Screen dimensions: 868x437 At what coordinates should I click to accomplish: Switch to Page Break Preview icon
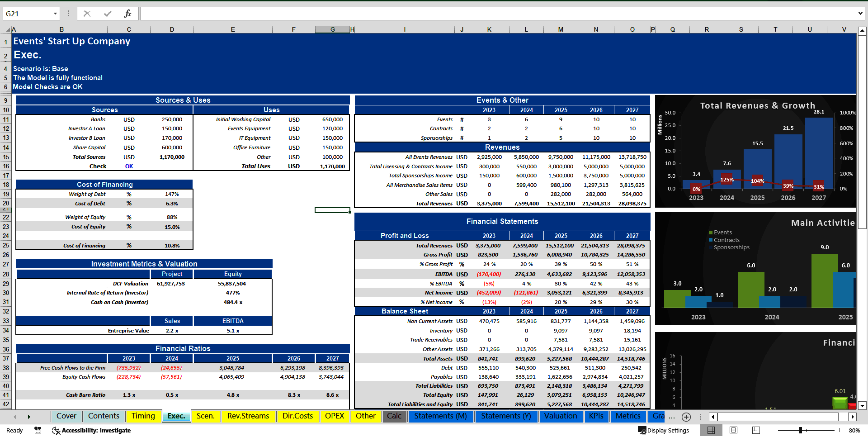pos(756,430)
